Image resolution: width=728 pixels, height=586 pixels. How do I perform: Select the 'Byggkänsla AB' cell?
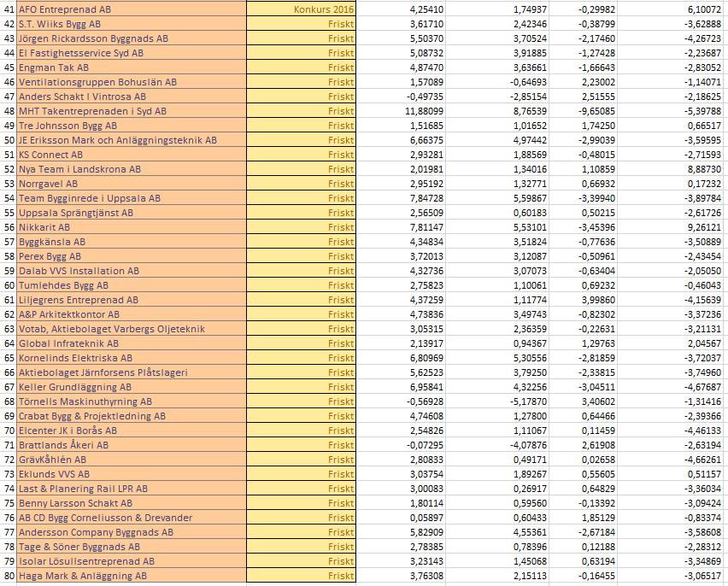132,242
